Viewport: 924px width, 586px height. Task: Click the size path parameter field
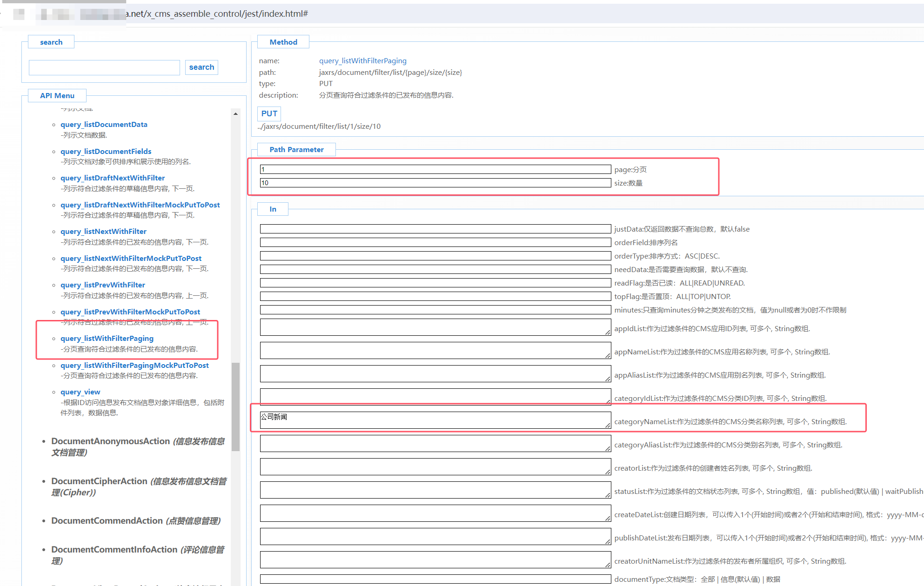435,183
